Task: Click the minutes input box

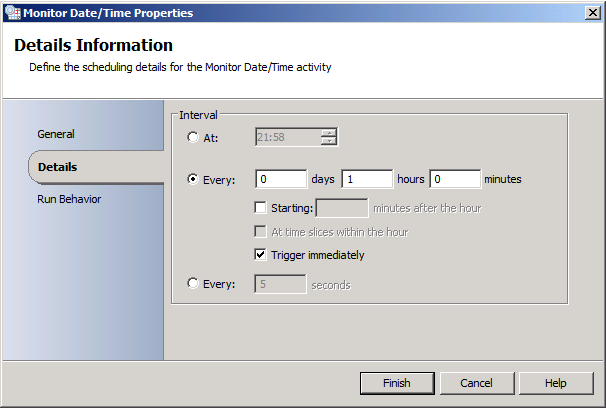Action: [x=454, y=180]
